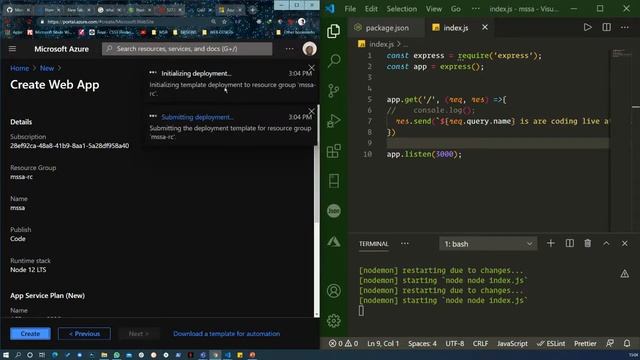Image resolution: width=640 pixels, height=360 pixels.
Task: Dismiss the Initializing deployment notification
Action: click(311, 67)
